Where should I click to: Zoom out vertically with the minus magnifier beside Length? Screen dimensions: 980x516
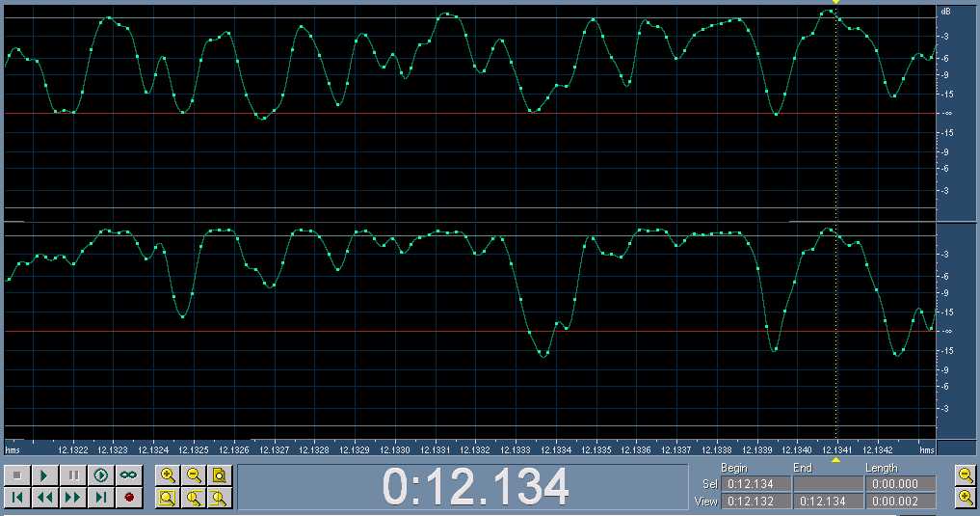coord(967,475)
